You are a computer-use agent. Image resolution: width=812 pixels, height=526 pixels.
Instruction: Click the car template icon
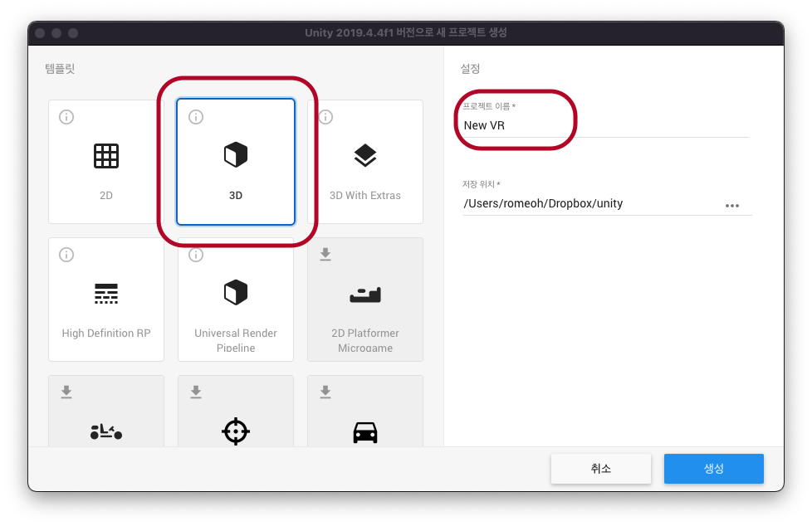coord(365,432)
